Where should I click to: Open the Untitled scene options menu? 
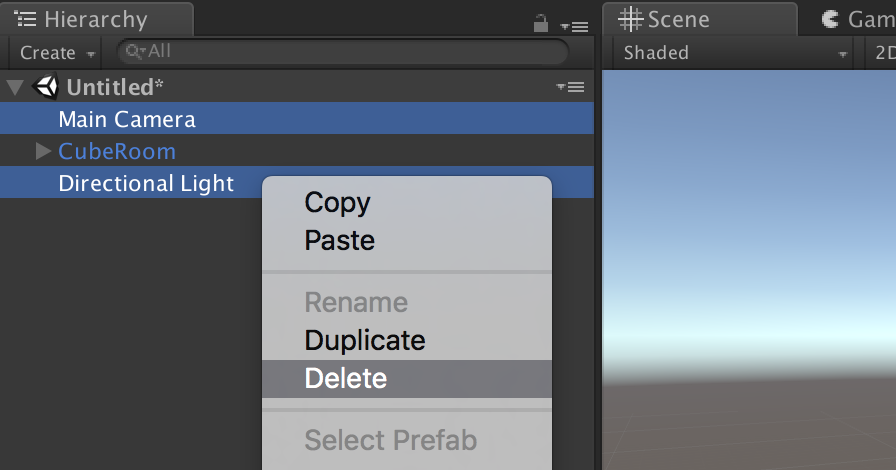coord(570,87)
